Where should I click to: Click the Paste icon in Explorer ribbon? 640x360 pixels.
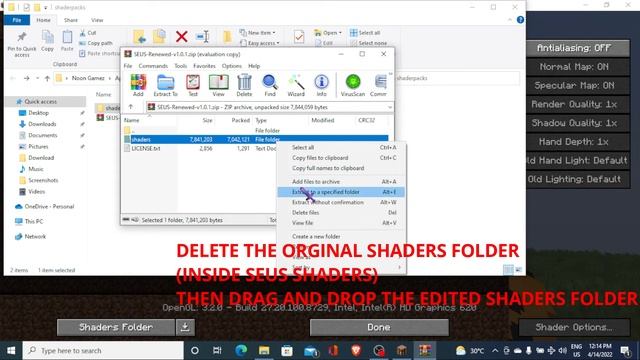pos(67,41)
